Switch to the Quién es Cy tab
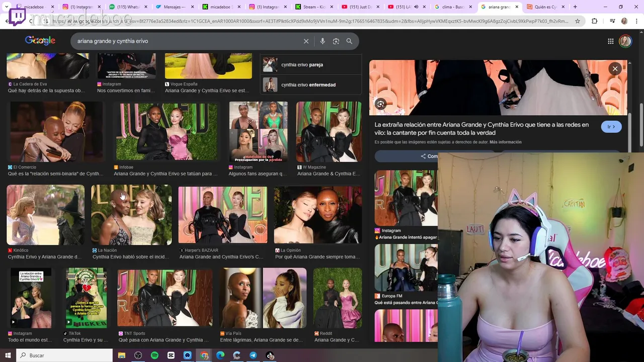This screenshot has width=644, height=362. pyautogui.click(x=546, y=7)
